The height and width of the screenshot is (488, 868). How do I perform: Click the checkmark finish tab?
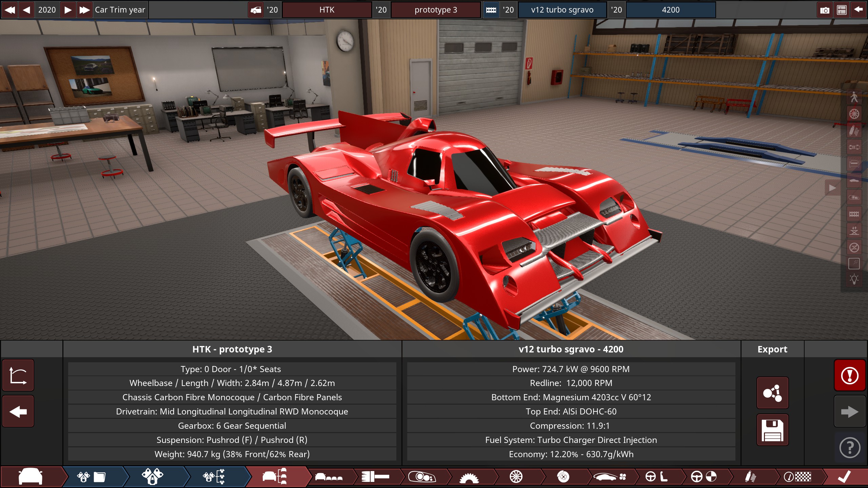point(844,477)
